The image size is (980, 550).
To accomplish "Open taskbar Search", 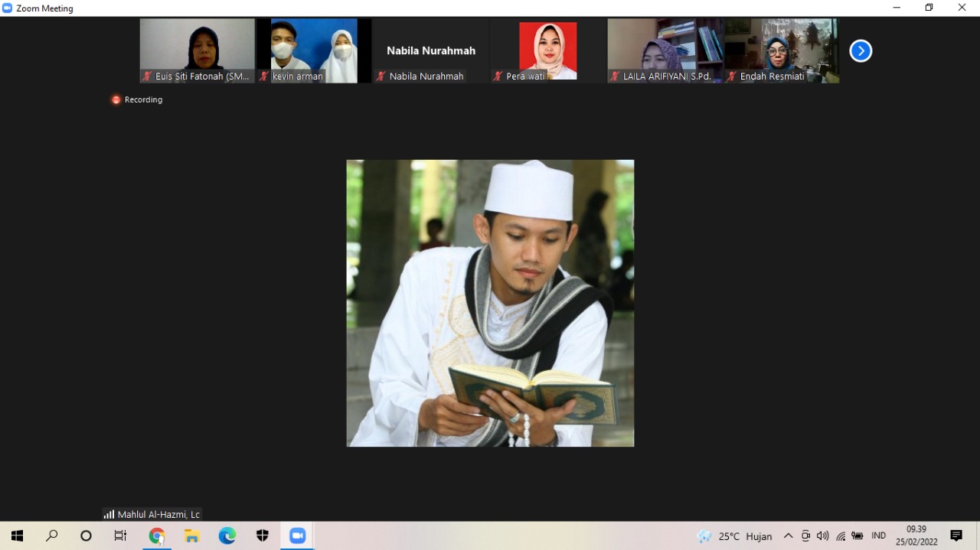I will [x=51, y=536].
